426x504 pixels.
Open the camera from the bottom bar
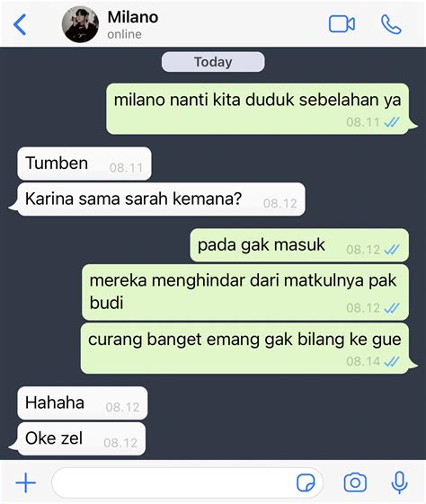click(355, 482)
